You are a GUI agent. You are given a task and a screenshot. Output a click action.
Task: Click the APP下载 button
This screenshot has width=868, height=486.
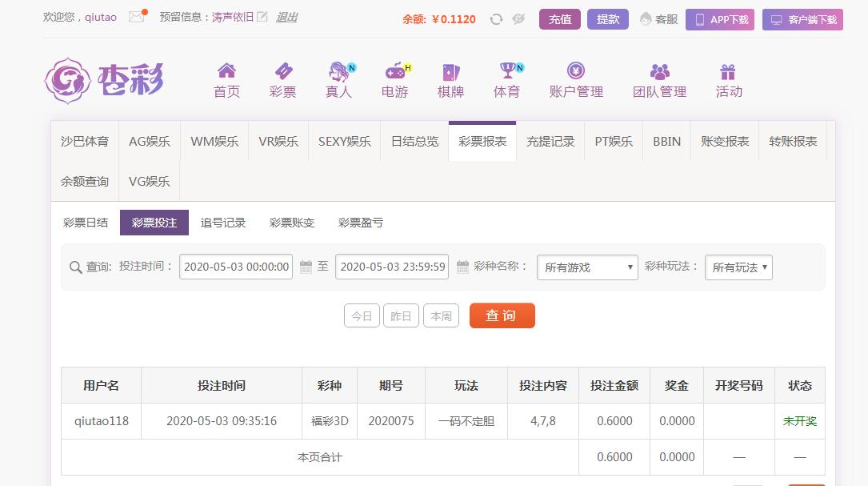pyautogui.click(x=720, y=19)
